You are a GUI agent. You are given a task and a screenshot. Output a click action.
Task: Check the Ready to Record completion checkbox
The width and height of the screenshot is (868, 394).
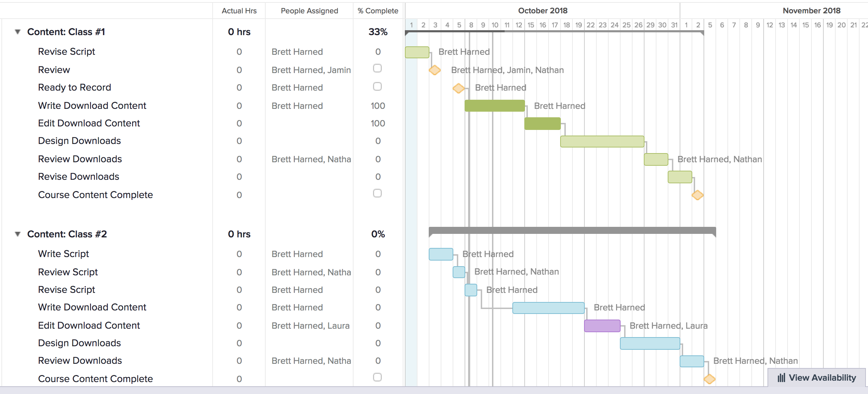coord(378,86)
